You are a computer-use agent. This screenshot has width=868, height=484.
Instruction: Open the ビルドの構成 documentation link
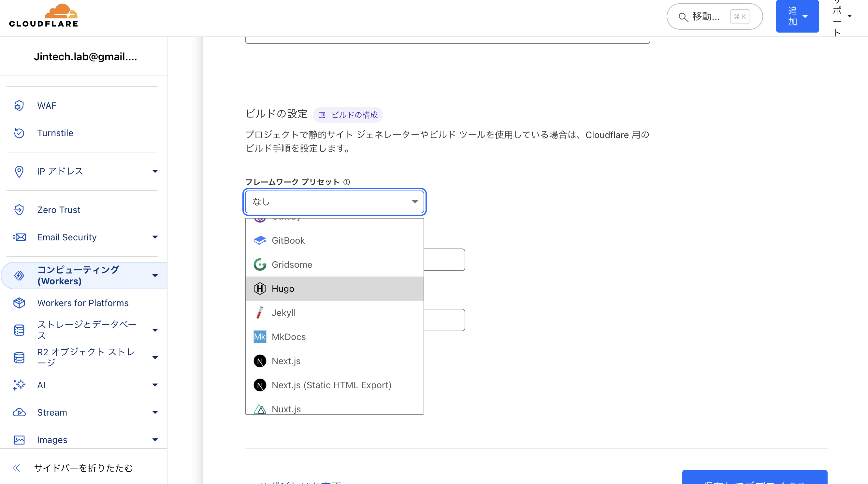point(348,115)
